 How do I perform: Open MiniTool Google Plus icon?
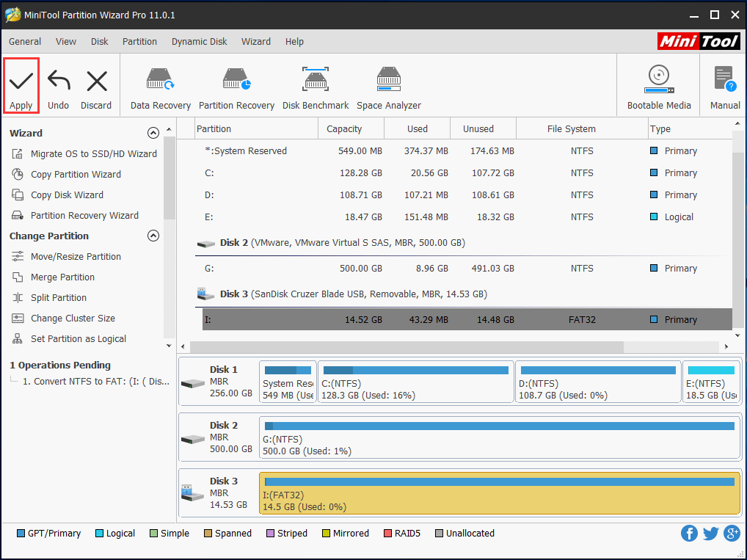[x=732, y=534]
